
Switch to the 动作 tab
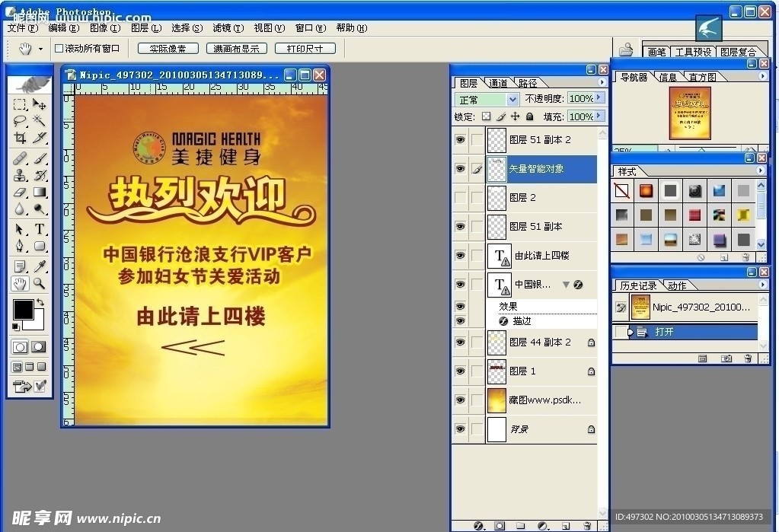[x=677, y=285]
